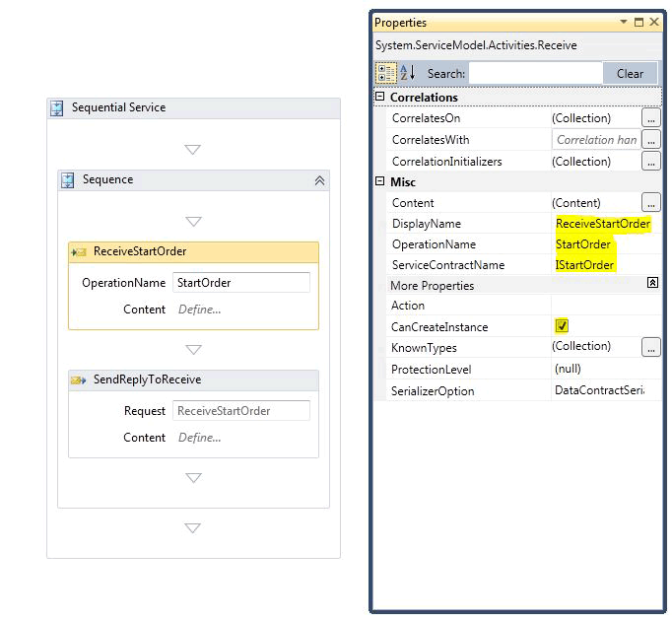
Task: Edit the OperationName value in Properties
Action: [x=583, y=244]
